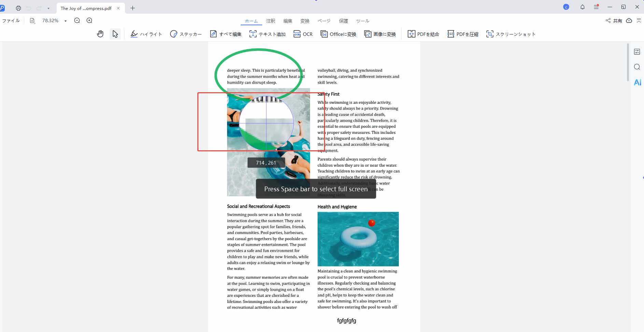Click the vertical scrollbar thumb

(628, 62)
